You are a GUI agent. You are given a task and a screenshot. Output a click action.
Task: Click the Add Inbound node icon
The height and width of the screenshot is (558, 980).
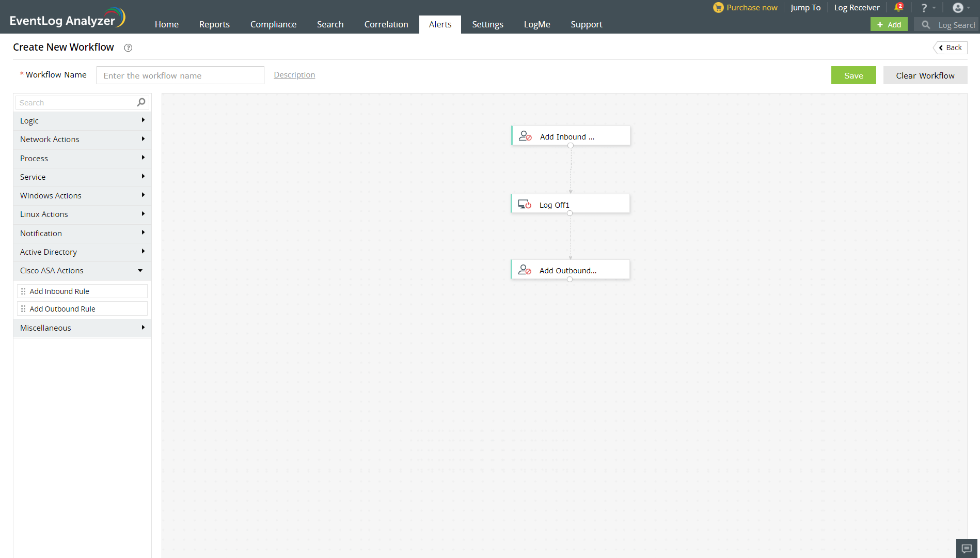[x=525, y=136]
